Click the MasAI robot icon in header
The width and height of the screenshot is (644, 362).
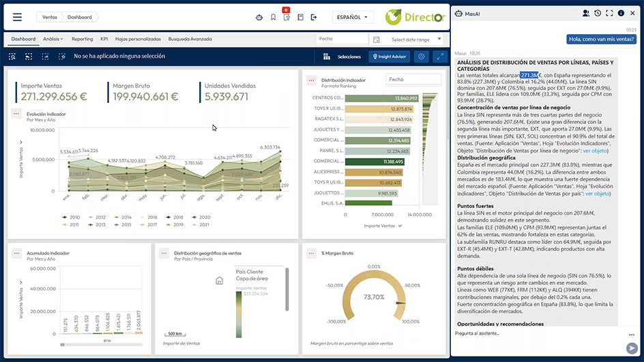(259, 17)
